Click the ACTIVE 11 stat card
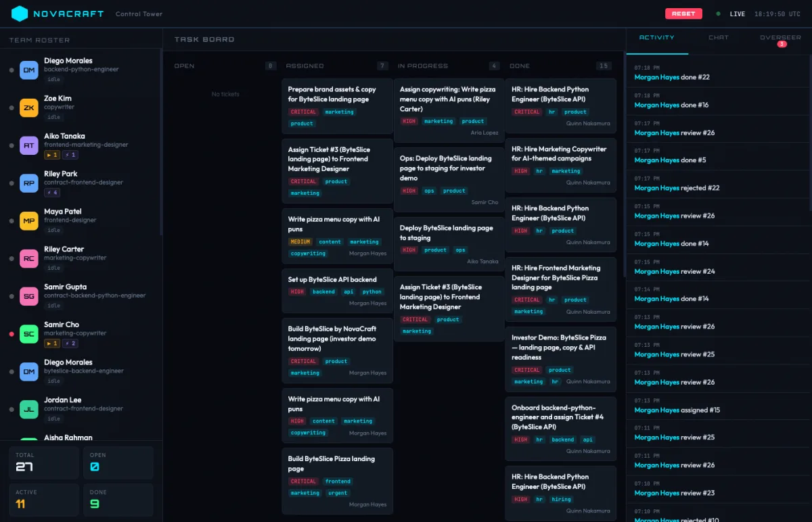Screen dimensions: 812x522 (x=44, y=500)
